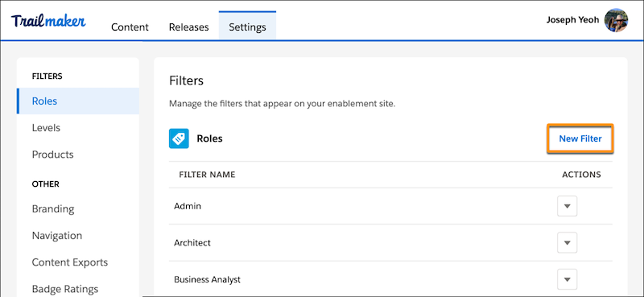Click the Filters page heading
644x297 pixels.
coord(187,80)
